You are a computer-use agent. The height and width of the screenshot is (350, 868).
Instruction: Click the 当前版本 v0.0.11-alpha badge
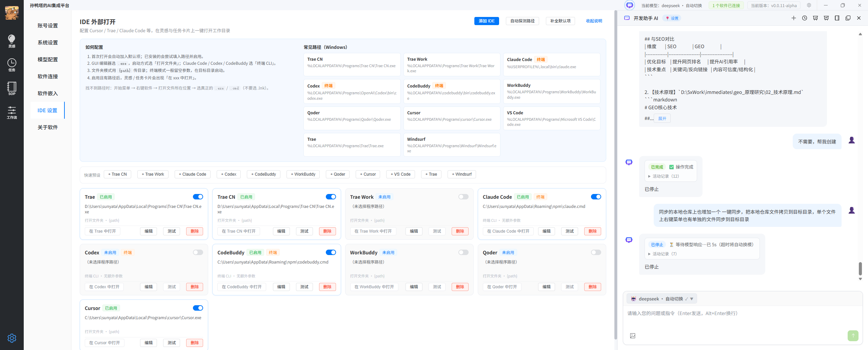pyautogui.click(x=774, y=5)
